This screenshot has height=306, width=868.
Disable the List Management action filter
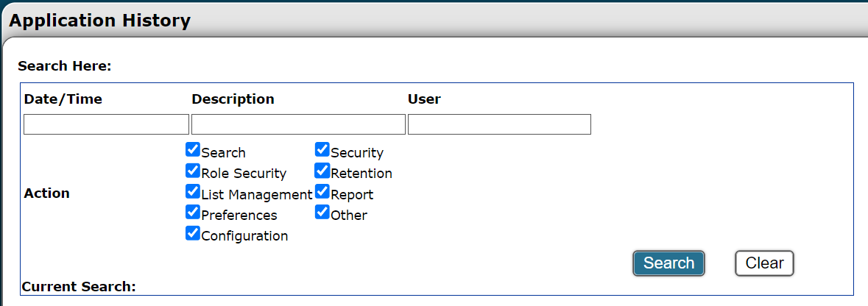click(193, 192)
